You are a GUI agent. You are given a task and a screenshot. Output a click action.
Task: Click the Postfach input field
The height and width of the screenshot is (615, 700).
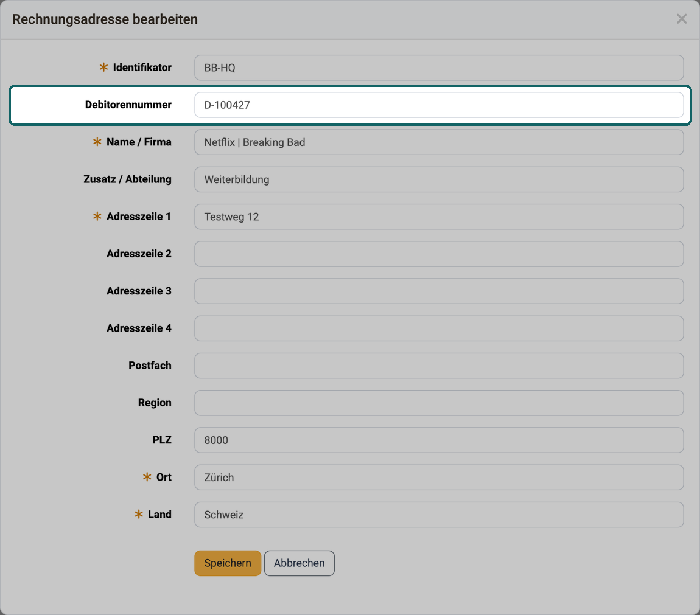pos(439,366)
